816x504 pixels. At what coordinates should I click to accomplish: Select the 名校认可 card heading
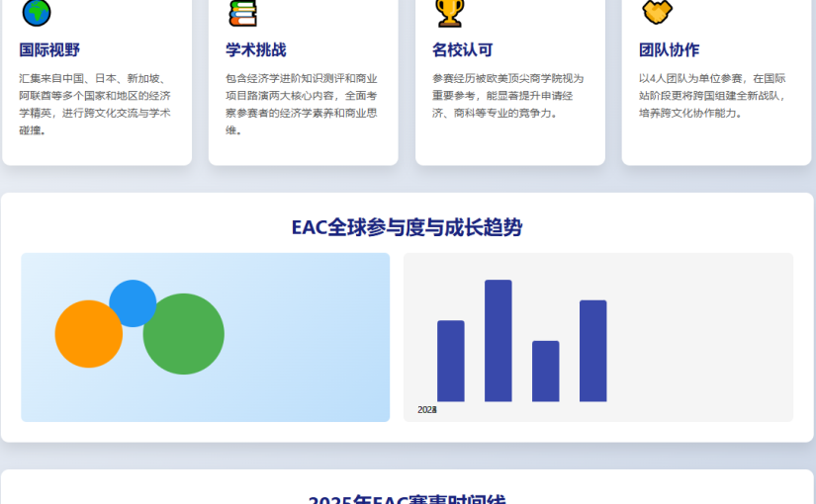pos(462,50)
